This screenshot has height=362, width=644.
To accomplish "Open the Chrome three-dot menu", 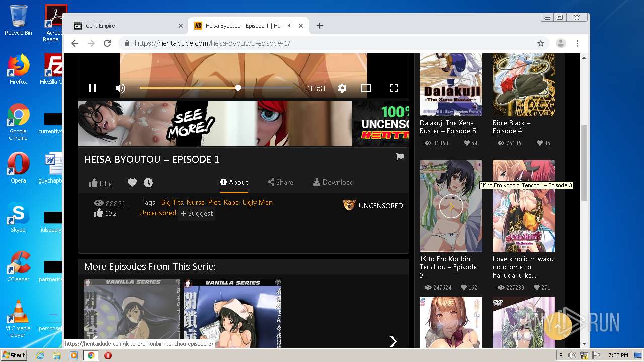I will click(x=578, y=43).
